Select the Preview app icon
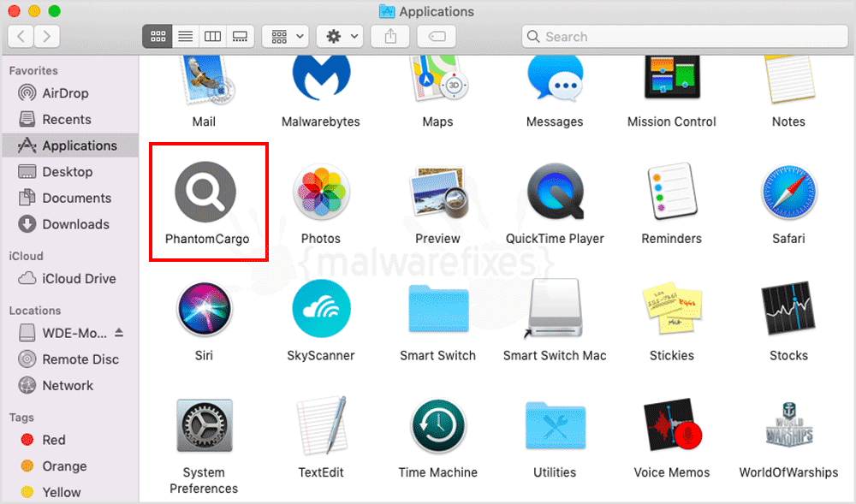This screenshot has height=504, width=856. [439, 193]
